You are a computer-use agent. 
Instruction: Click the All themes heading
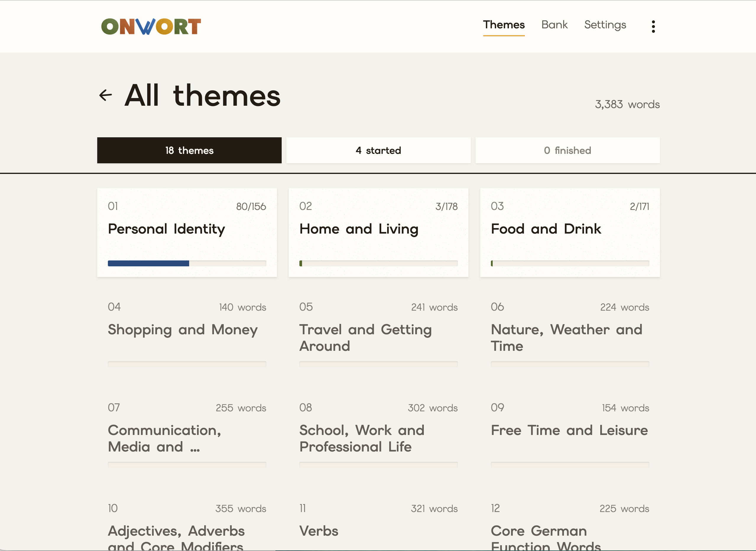pyautogui.click(x=202, y=95)
